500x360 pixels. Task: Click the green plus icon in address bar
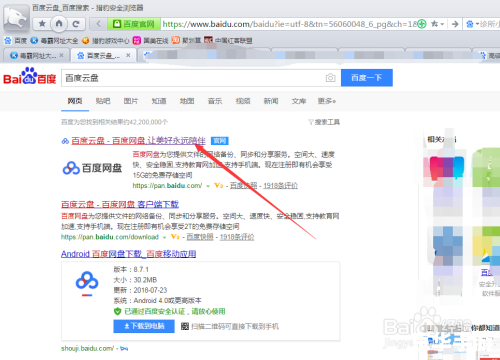point(422,24)
